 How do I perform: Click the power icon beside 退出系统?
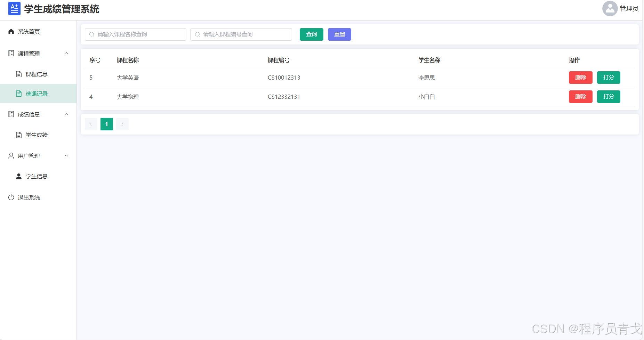(x=11, y=197)
